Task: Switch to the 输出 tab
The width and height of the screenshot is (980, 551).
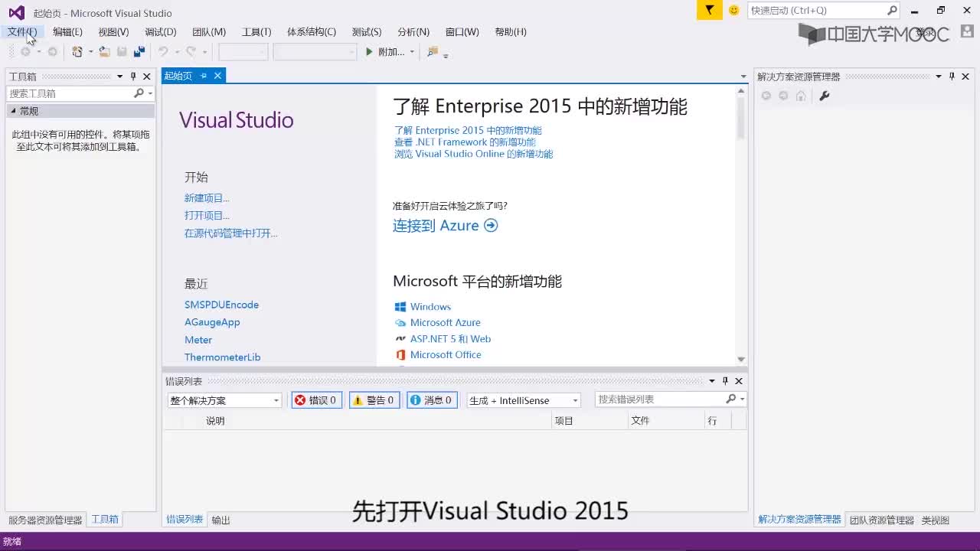Action: (x=220, y=520)
